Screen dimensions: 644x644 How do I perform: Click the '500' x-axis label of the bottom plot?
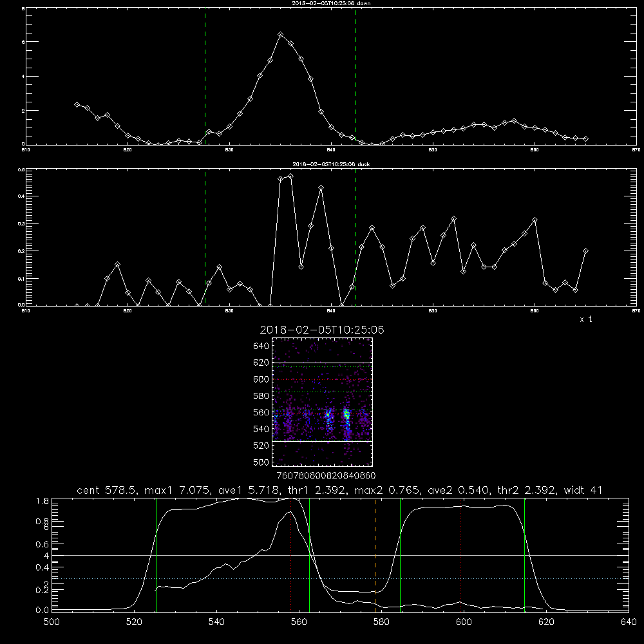point(52,622)
